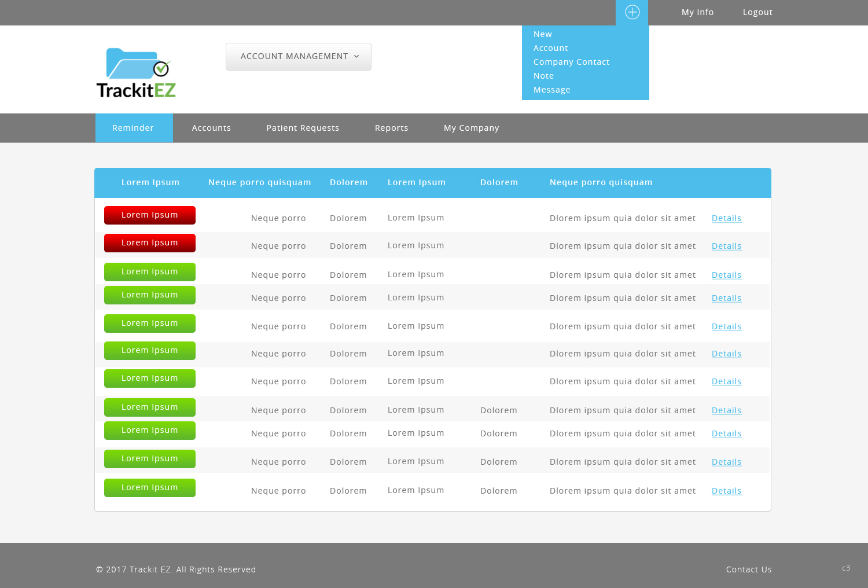Click the first green Lorem Ipsum button

tap(150, 272)
